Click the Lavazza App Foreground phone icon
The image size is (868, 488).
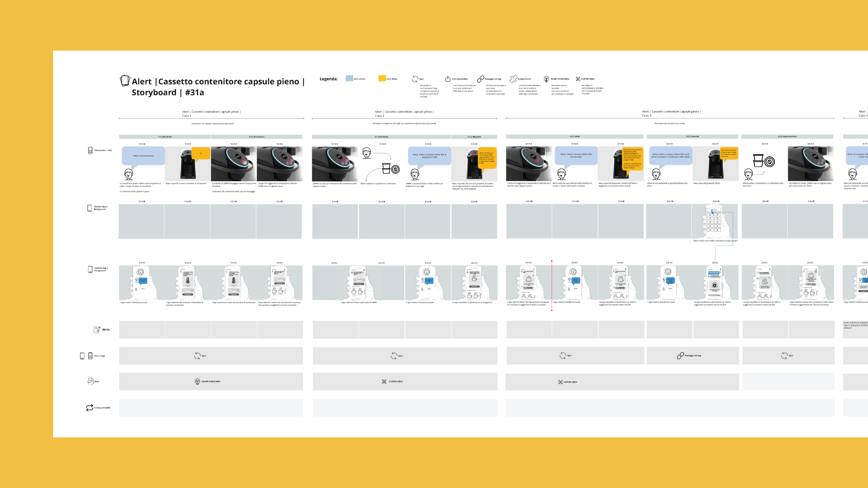coord(90,269)
